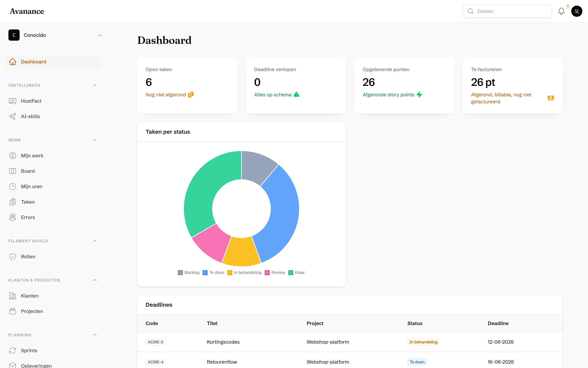588x368 pixels.
Task: Collapse the Instellingen sidebar group
Action: [95, 86]
